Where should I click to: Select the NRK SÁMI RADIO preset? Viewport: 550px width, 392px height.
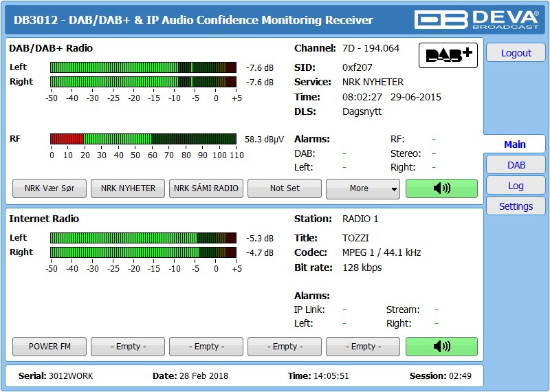click(x=206, y=188)
